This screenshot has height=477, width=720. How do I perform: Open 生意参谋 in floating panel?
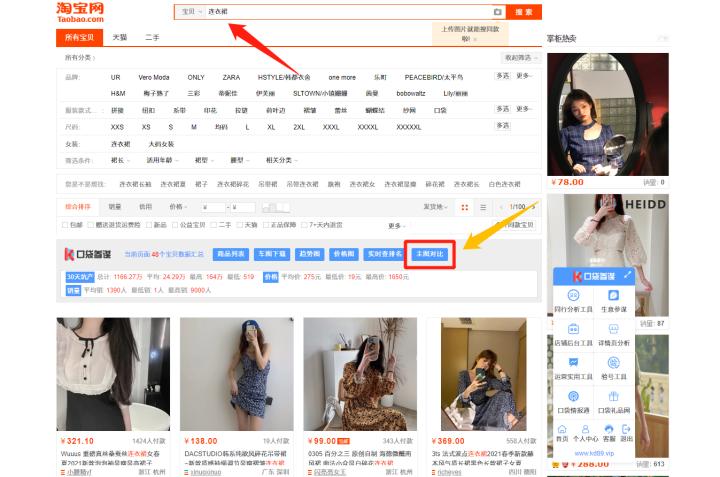613,301
